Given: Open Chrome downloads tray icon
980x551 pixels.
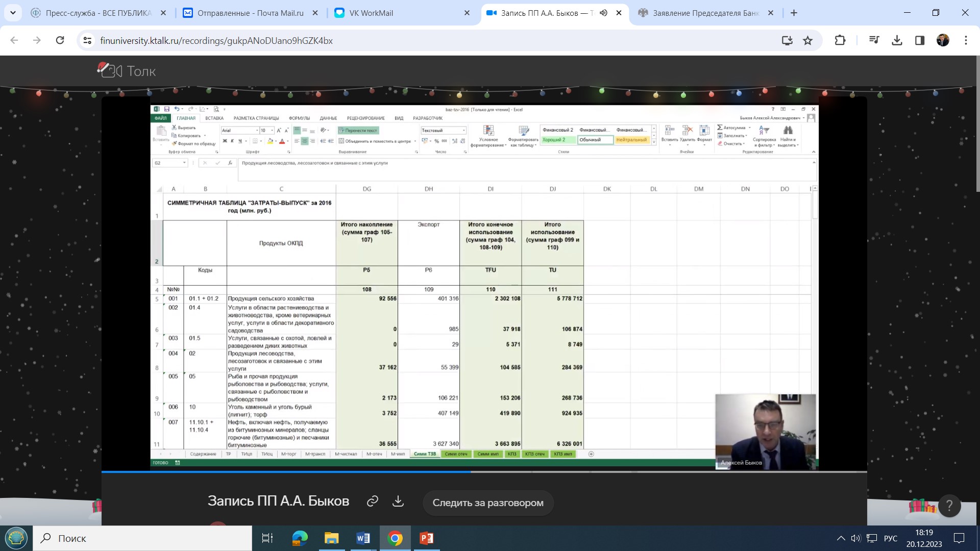Looking at the screenshot, I should point(897,41).
